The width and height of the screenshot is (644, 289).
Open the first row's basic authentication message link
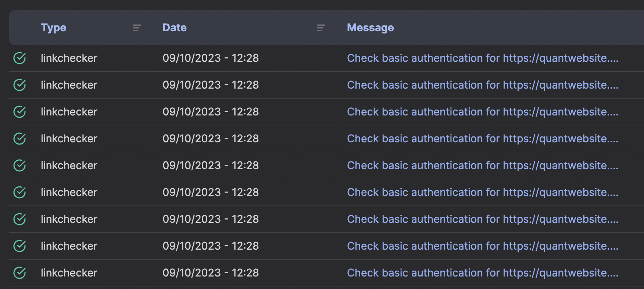[482, 58]
